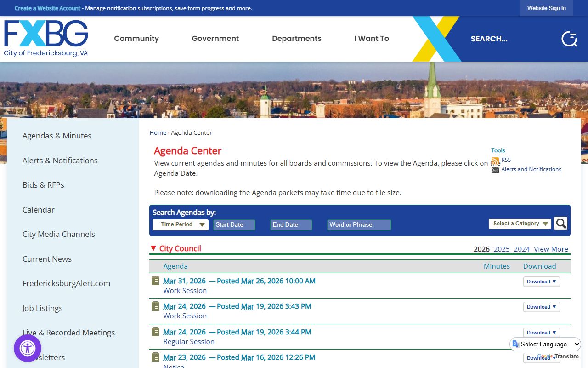Open the I Want To menu
Screen dimensions: 588x368
tap(372, 39)
